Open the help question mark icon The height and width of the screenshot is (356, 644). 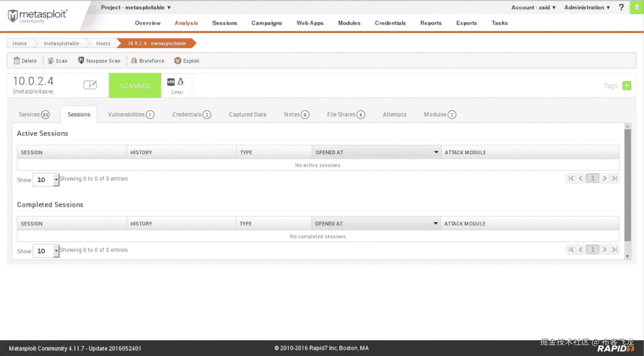point(621,7)
